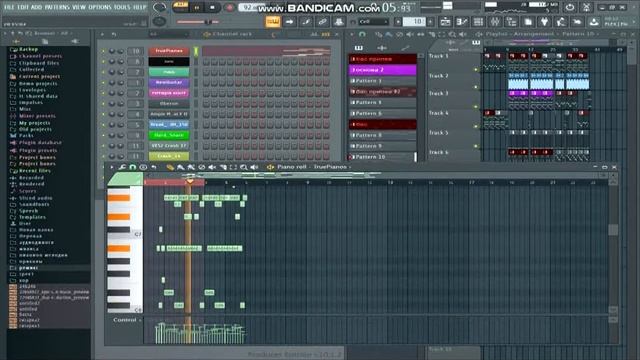Decrease the pattern number with minus stepper
The image size is (640, 360).
pyautogui.click(x=398, y=22)
